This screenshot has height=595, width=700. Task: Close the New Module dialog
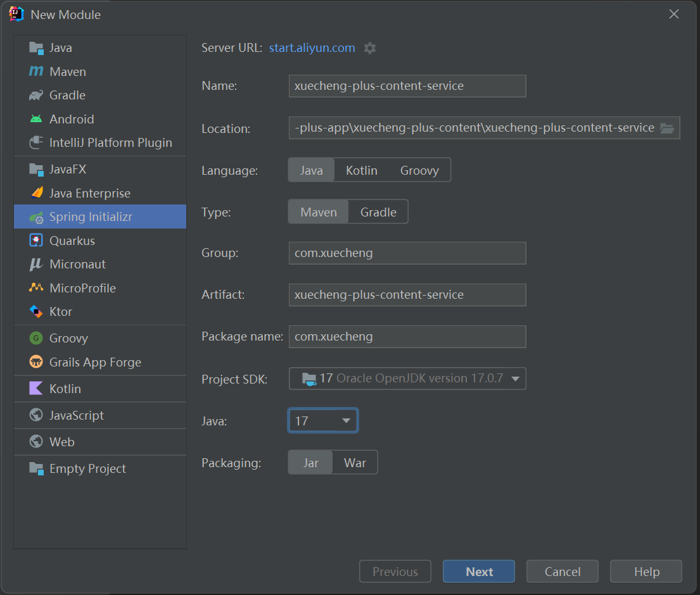coord(674,15)
